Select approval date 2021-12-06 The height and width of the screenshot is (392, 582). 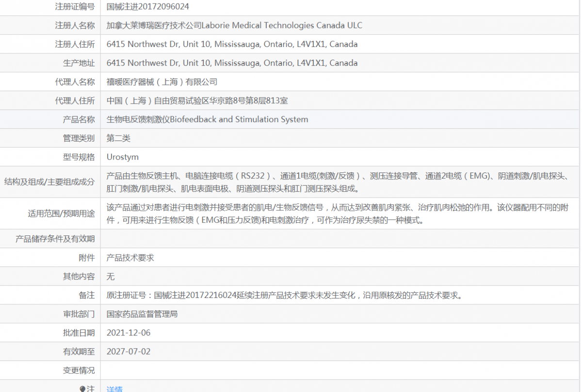(129, 333)
